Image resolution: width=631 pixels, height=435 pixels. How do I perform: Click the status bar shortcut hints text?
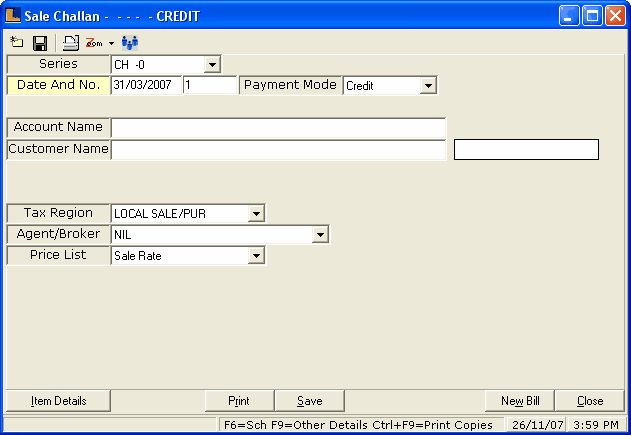pos(358,425)
